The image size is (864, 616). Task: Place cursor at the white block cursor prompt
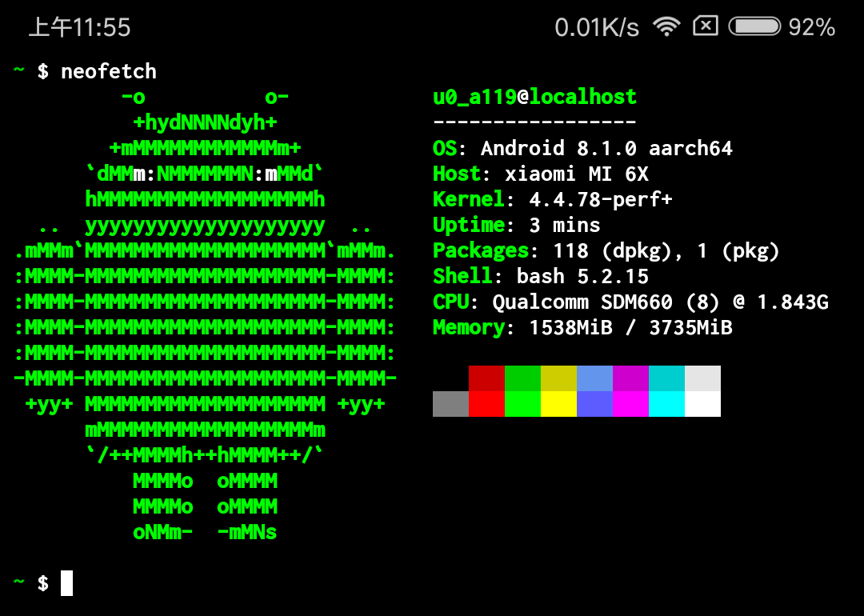coord(66,583)
